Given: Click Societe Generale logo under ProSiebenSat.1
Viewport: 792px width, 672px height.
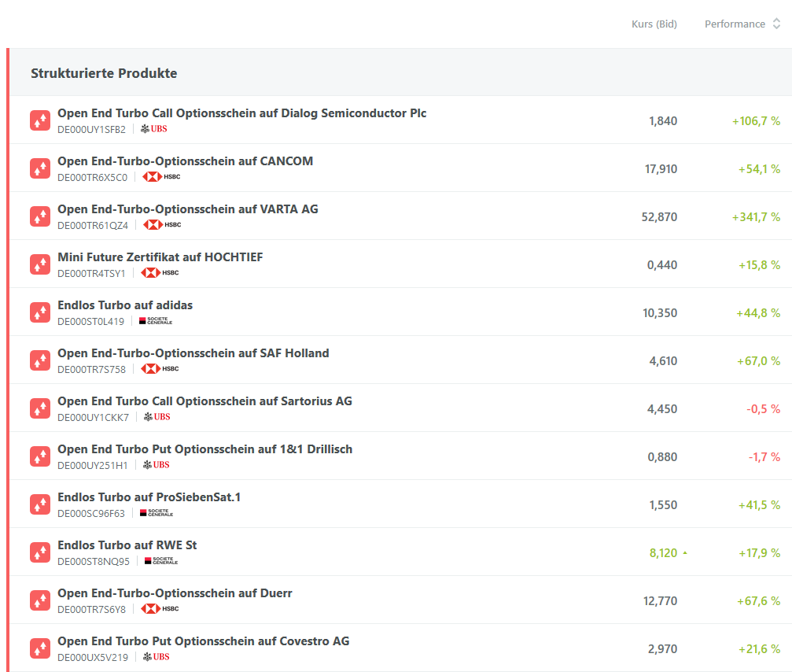Looking at the screenshot, I should (x=156, y=513).
